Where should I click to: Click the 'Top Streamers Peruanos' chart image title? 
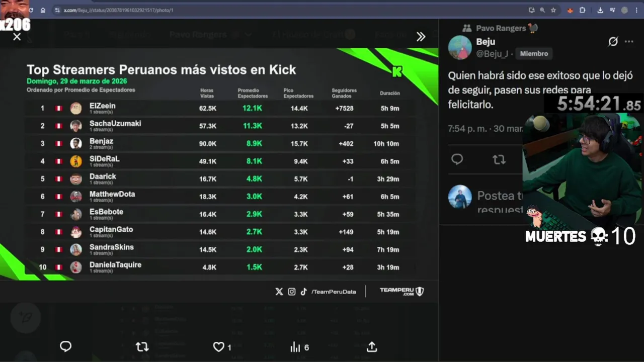click(161, 70)
